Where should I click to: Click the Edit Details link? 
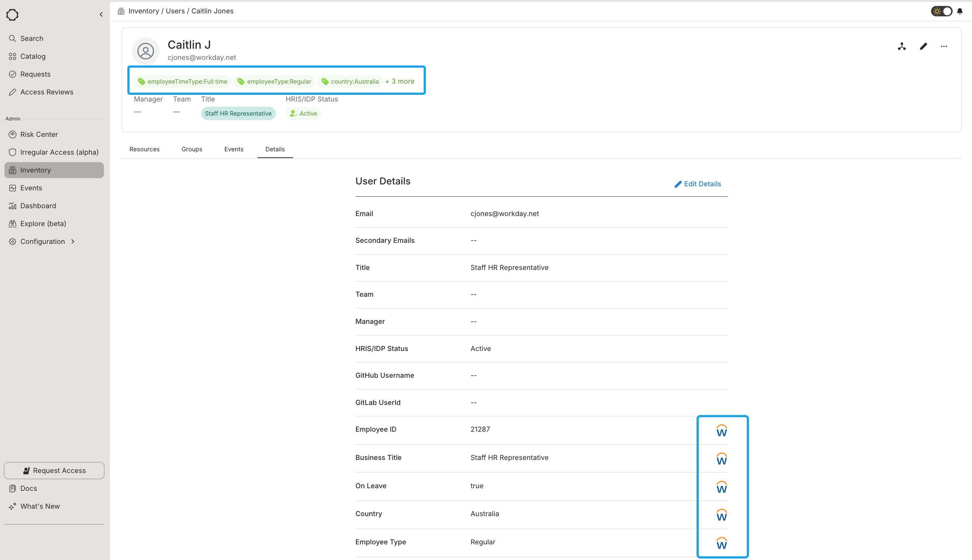pos(698,184)
